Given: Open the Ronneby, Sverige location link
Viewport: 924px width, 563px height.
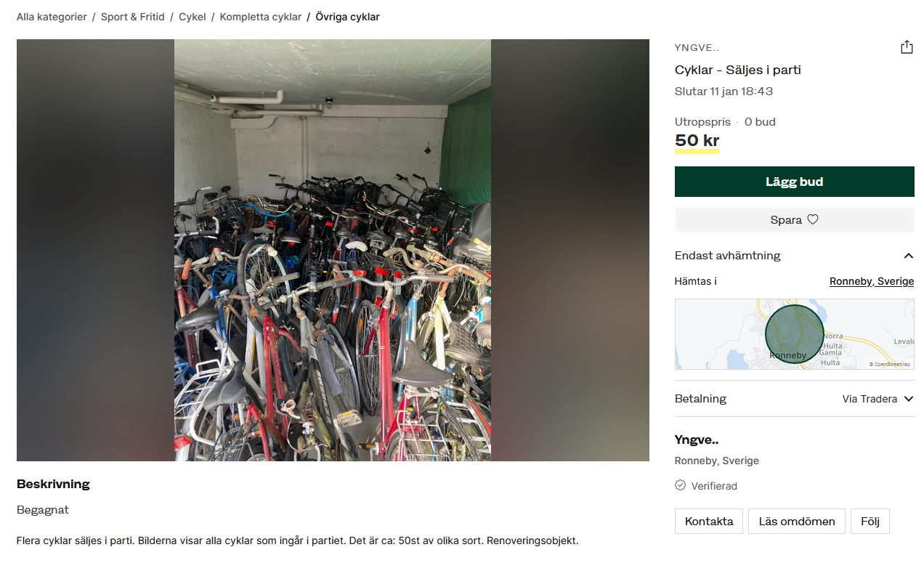Looking at the screenshot, I should point(872,281).
